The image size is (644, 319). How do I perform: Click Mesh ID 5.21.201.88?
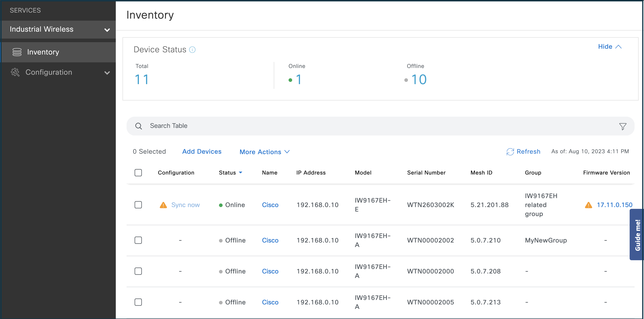click(x=489, y=205)
